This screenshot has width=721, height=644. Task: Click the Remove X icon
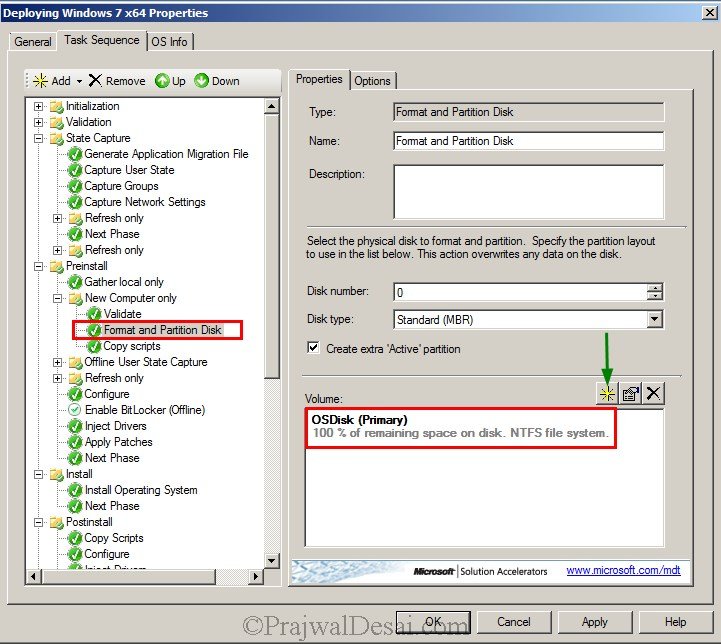95,80
